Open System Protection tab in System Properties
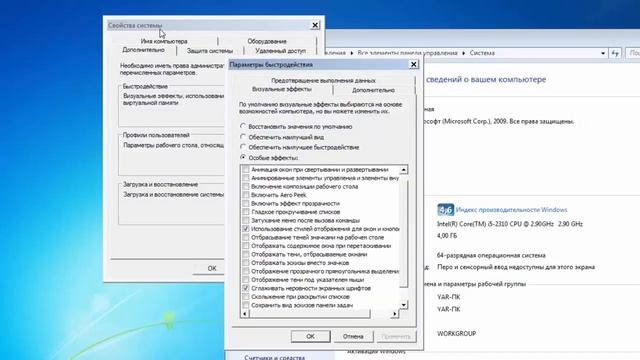 [210, 51]
